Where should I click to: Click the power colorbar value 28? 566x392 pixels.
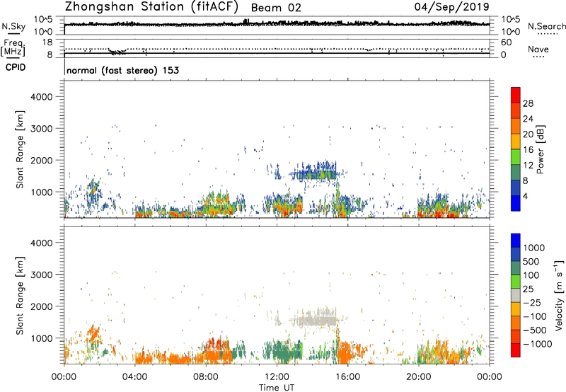[528, 103]
